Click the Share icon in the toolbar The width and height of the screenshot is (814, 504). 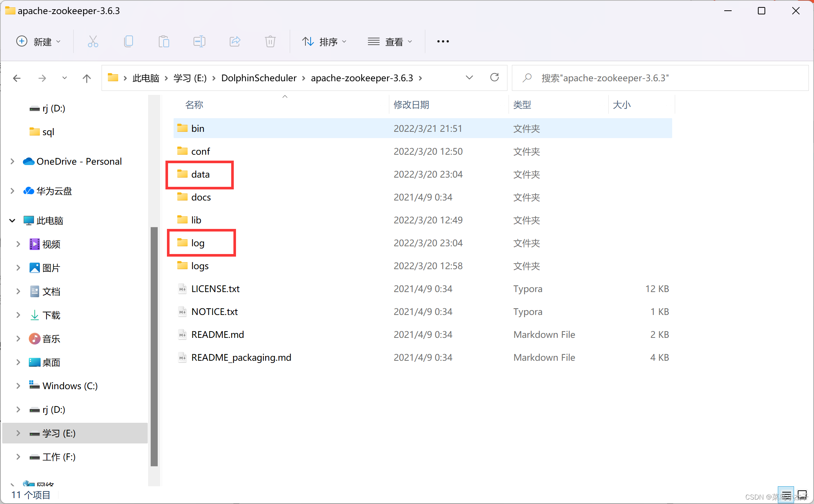pyautogui.click(x=235, y=41)
